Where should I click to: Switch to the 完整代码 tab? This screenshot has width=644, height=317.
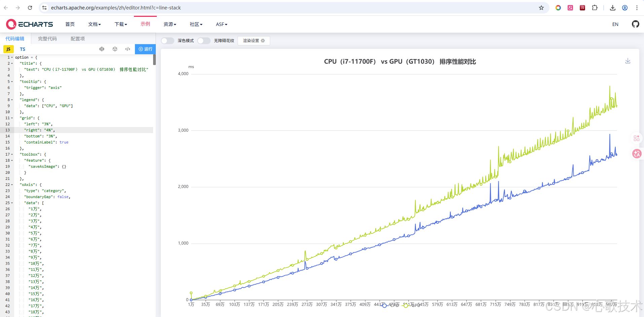click(47, 39)
